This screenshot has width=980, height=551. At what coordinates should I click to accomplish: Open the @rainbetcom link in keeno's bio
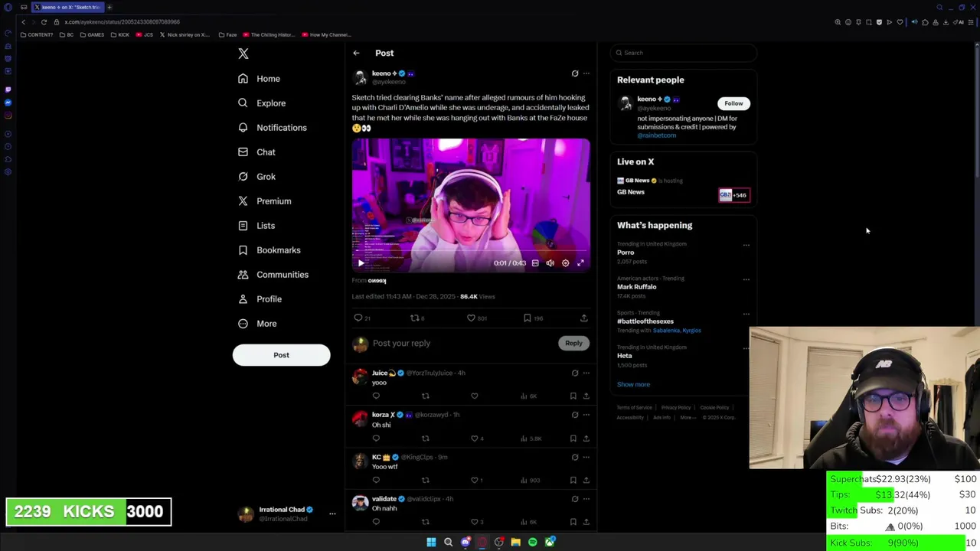(657, 135)
